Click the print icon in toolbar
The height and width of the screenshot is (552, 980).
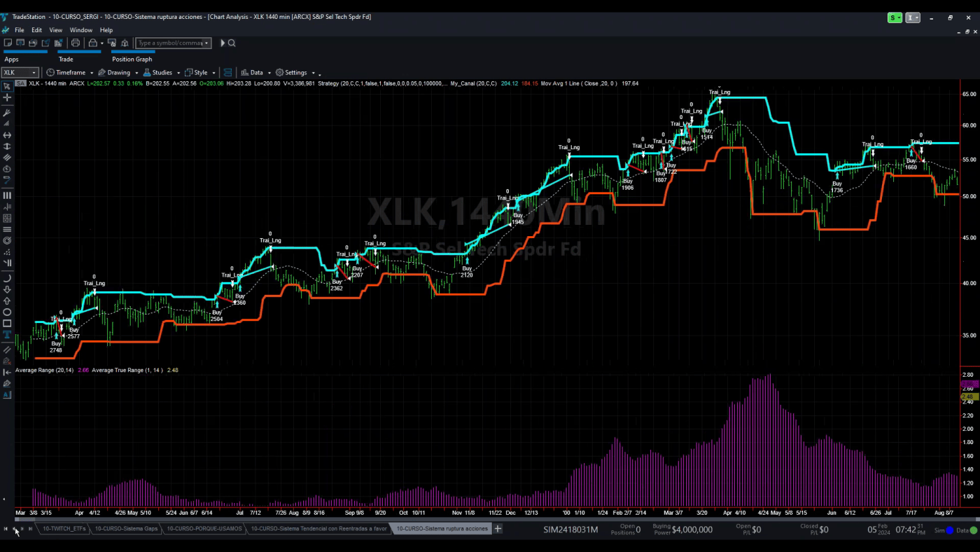(76, 43)
